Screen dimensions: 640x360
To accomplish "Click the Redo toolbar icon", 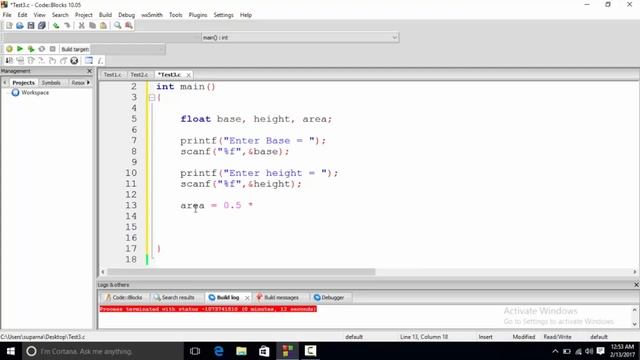I will (x=67, y=26).
